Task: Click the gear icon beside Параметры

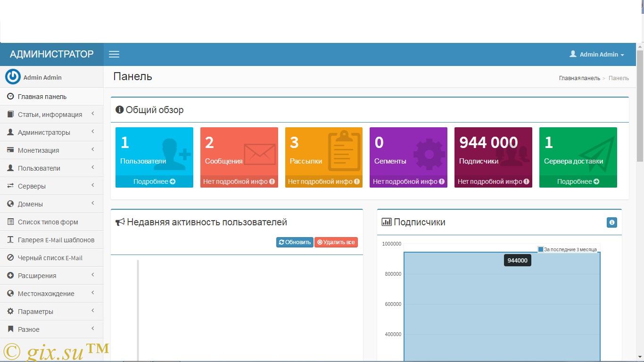Action: tap(10, 311)
